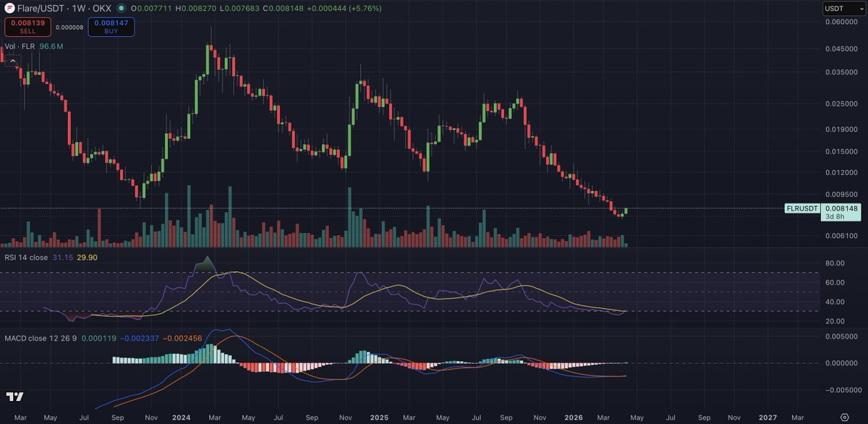Image resolution: width=868 pixels, height=424 pixels.
Task: Click the Vol · FLR legend entry
Action: (20, 46)
